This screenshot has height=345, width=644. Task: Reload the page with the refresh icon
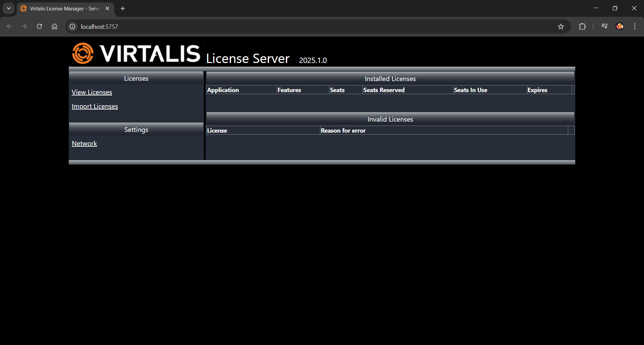[x=39, y=26]
